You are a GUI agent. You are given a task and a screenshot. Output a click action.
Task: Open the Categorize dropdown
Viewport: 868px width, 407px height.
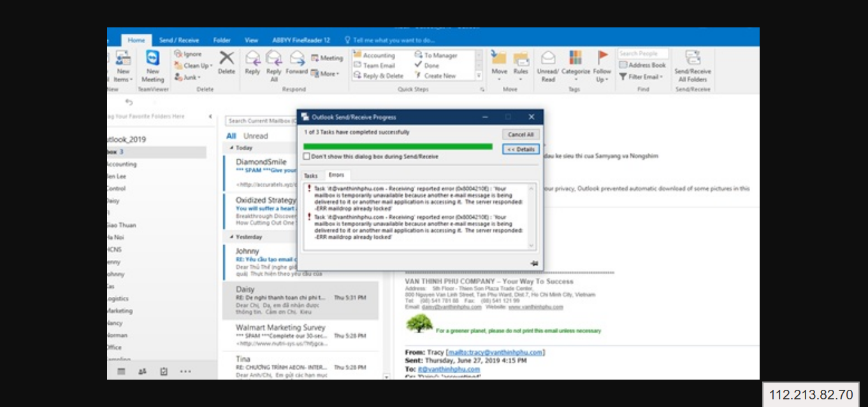click(x=575, y=66)
